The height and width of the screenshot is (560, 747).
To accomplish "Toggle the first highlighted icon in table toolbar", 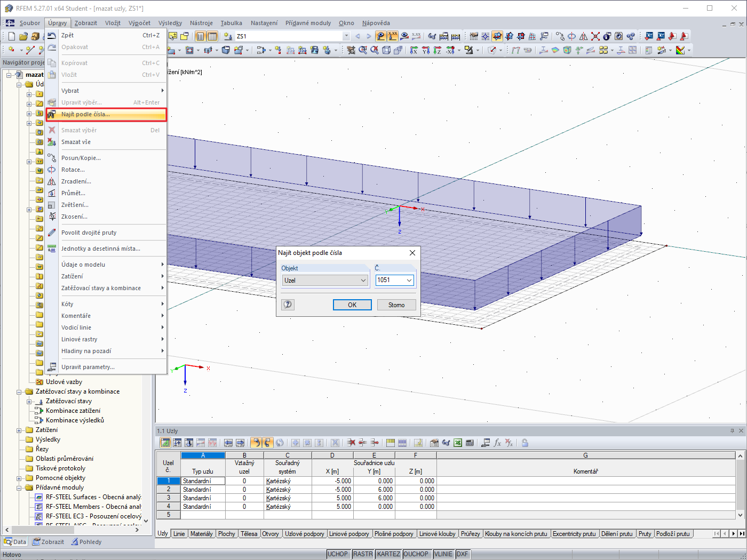I will pos(165,443).
